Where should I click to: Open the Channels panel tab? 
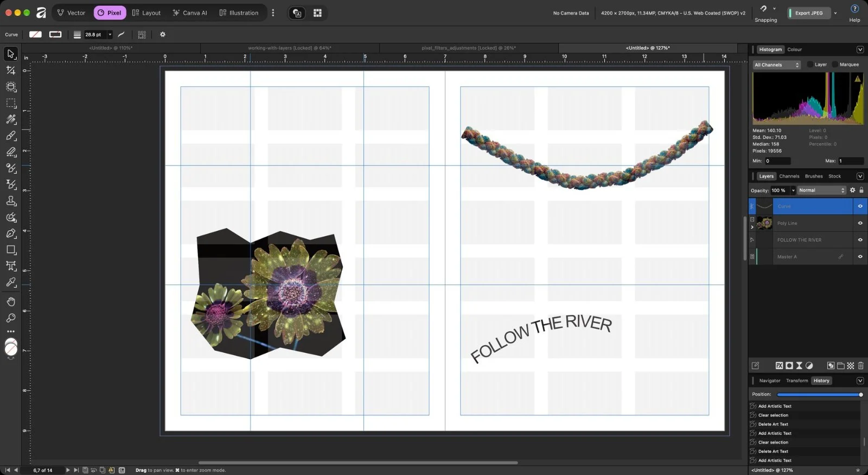point(789,176)
